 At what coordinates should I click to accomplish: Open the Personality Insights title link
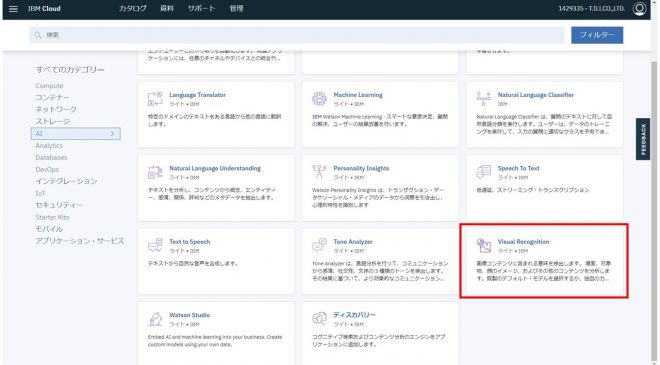pyautogui.click(x=361, y=168)
